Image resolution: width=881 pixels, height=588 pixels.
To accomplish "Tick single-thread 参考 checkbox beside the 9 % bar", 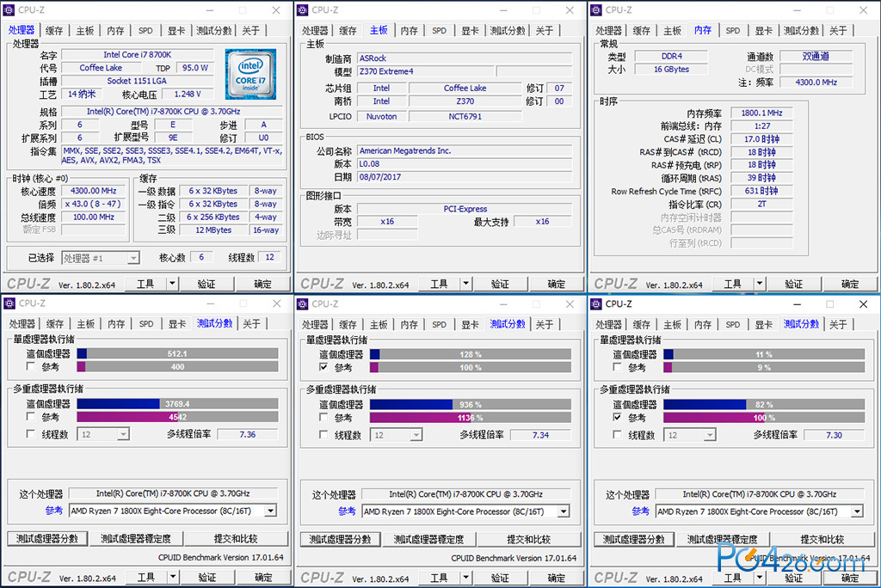I will point(618,367).
